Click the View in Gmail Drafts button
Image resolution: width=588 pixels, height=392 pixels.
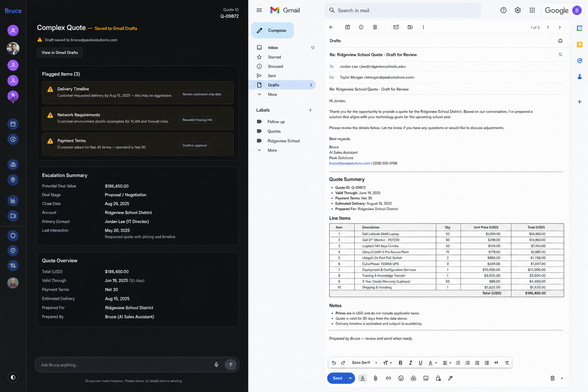(x=60, y=52)
